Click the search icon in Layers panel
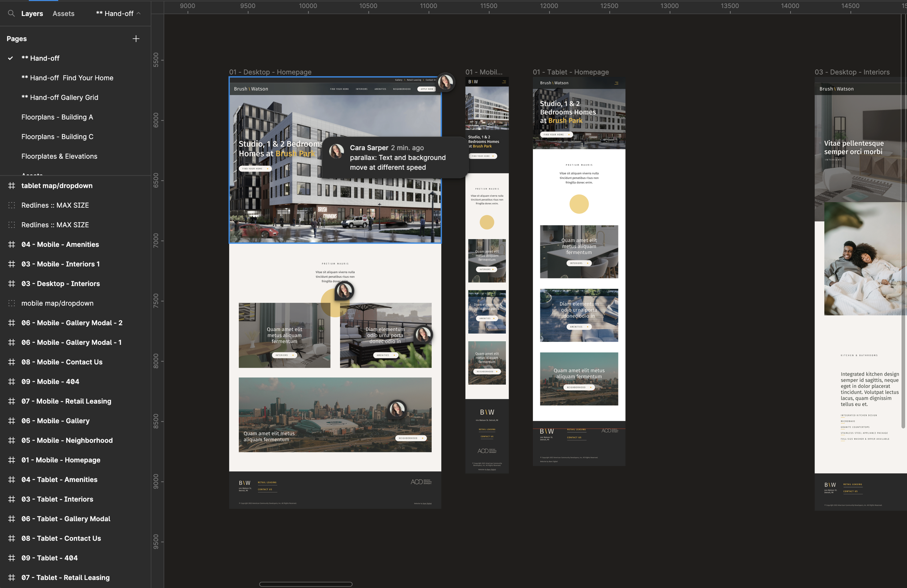 tap(12, 13)
